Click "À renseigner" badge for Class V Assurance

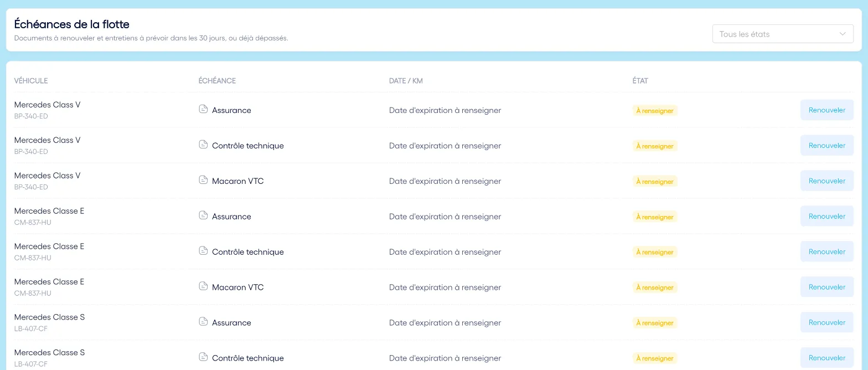point(655,111)
